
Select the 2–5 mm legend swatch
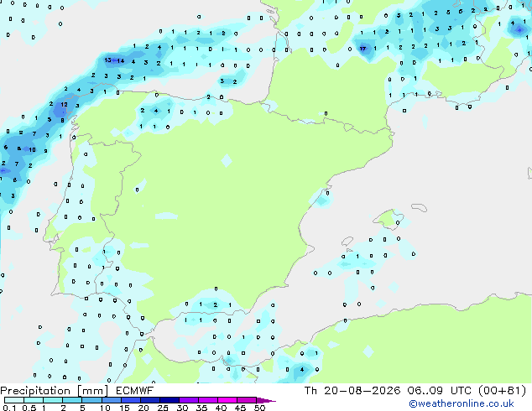click(x=72, y=400)
